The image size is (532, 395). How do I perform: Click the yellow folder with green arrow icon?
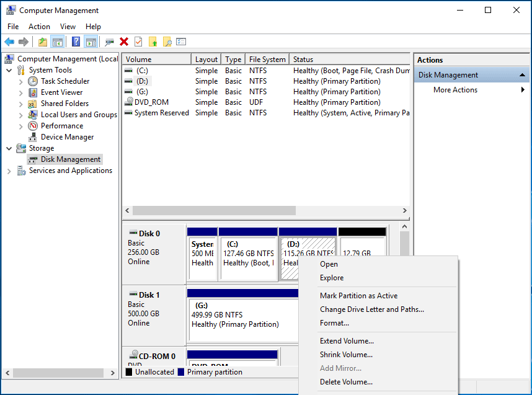pyautogui.click(x=153, y=42)
